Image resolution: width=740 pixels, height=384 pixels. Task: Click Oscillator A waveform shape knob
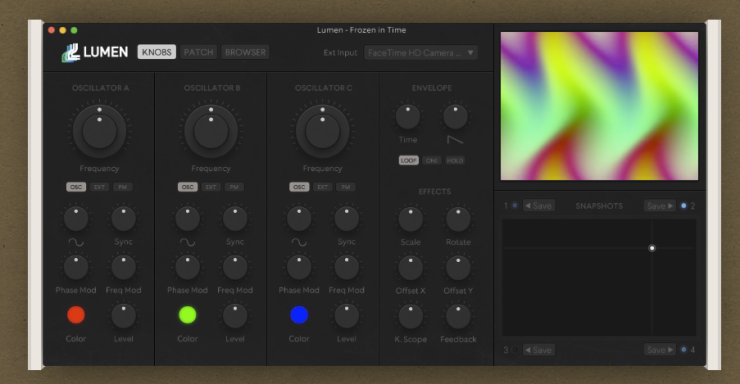pyautogui.click(x=76, y=218)
